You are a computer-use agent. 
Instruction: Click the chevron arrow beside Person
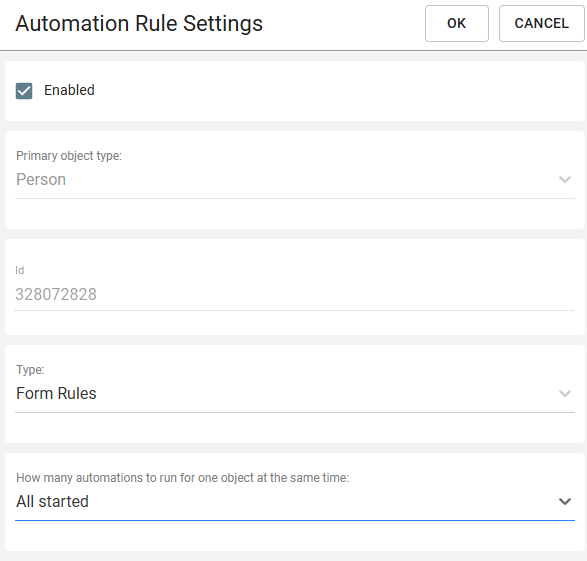tap(565, 180)
